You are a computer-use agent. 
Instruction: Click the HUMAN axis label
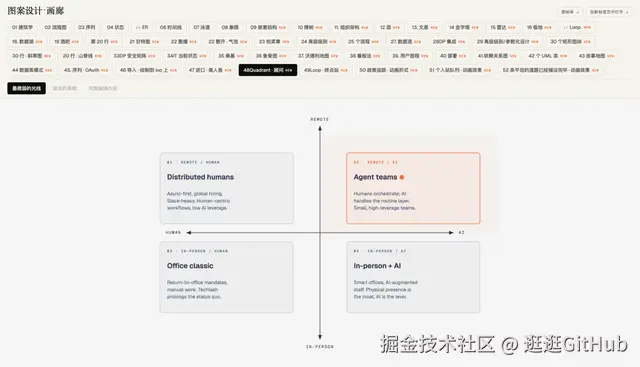[x=173, y=232]
